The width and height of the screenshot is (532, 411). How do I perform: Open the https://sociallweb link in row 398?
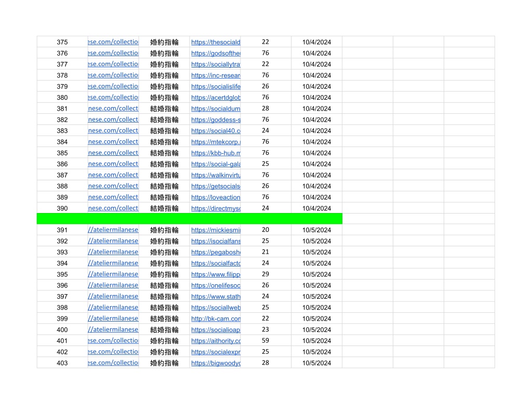(x=216, y=308)
